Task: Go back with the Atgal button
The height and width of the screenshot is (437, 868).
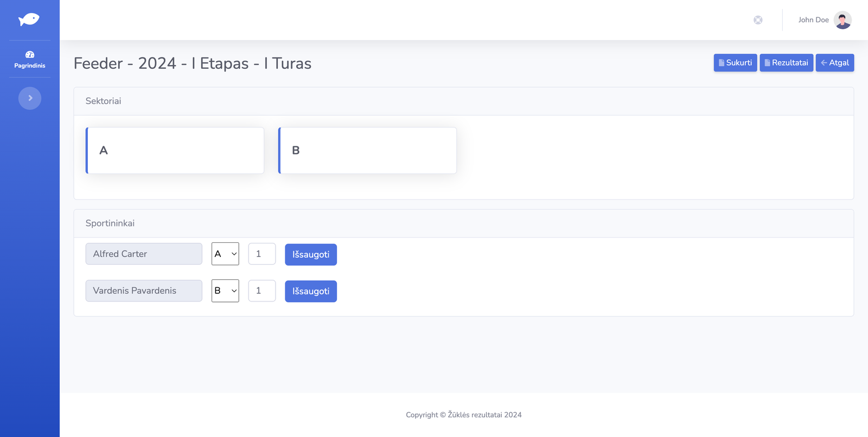Action: (834, 63)
